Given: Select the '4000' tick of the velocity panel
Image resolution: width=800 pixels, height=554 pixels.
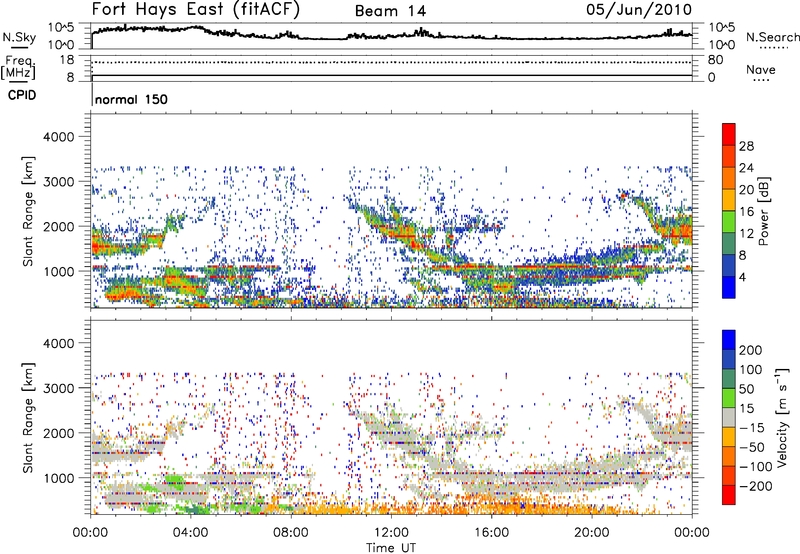Looking at the screenshot, I should [59, 343].
